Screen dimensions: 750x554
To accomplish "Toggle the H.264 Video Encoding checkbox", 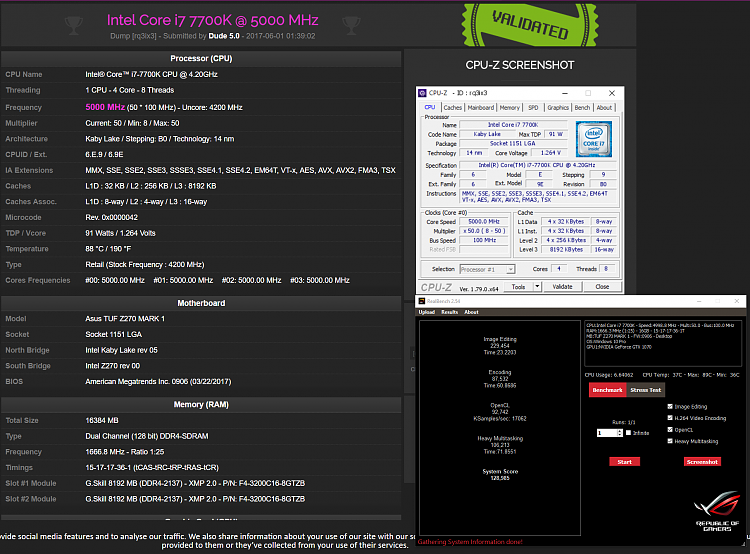I will pyautogui.click(x=670, y=418).
